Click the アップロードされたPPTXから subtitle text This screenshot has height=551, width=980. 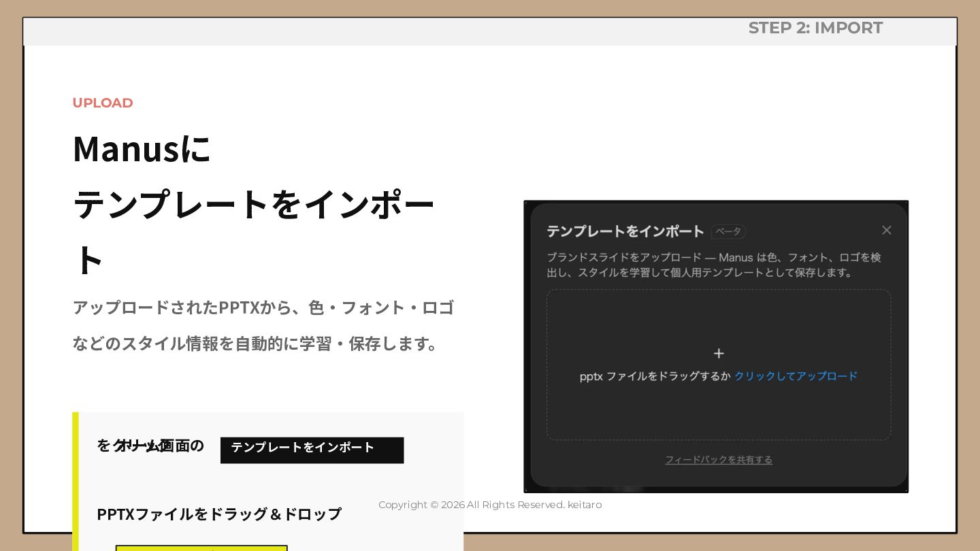click(263, 307)
